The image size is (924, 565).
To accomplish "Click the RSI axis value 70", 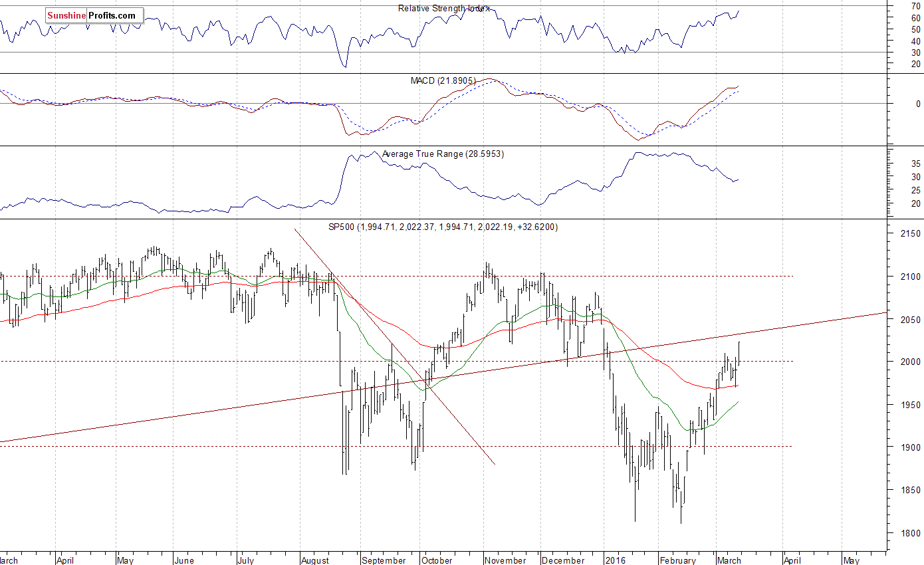I will pos(915,6).
